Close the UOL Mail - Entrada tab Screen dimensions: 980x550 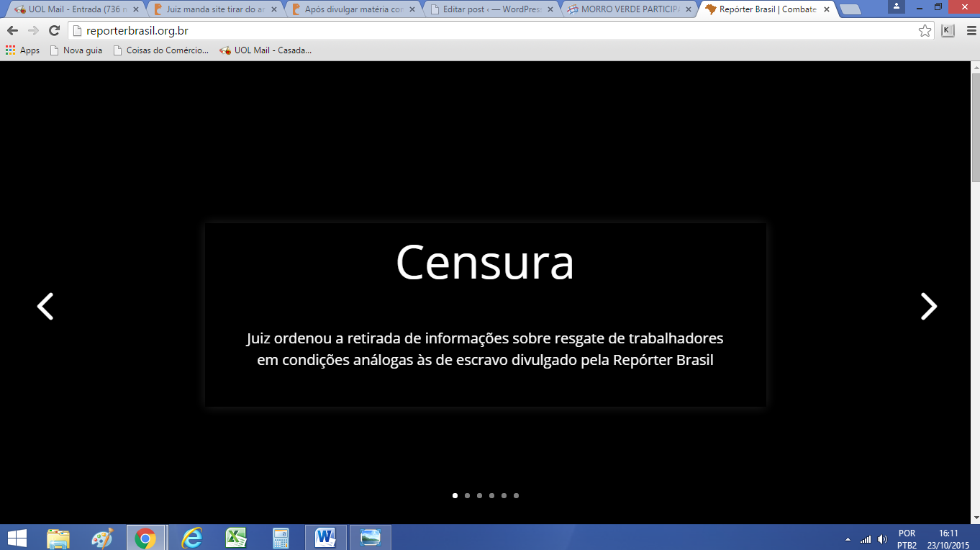pyautogui.click(x=135, y=10)
